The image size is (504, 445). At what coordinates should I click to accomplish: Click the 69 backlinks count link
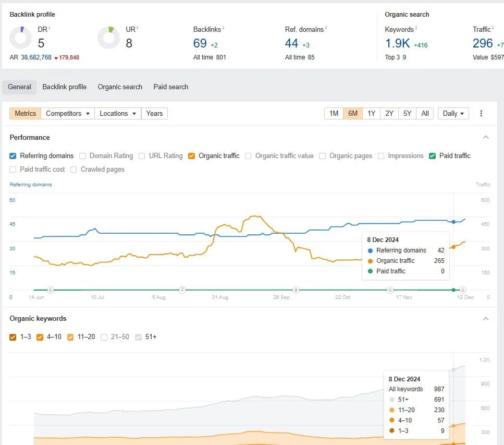click(200, 43)
